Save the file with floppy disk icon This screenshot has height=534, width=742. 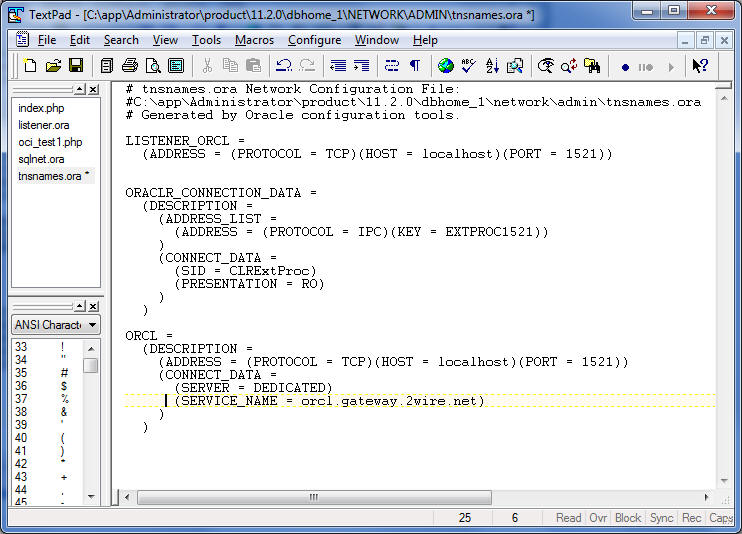(76, 66)
